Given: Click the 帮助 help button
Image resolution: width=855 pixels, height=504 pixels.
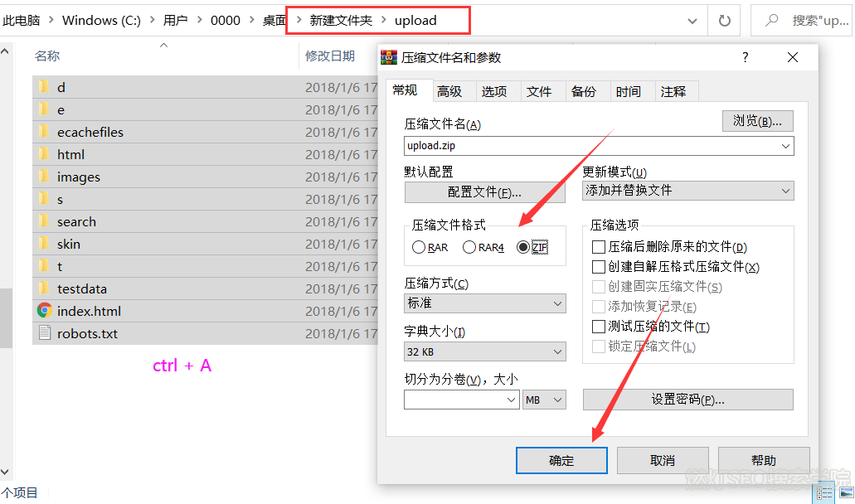Looking at the screenshot, I should (764, 460).
